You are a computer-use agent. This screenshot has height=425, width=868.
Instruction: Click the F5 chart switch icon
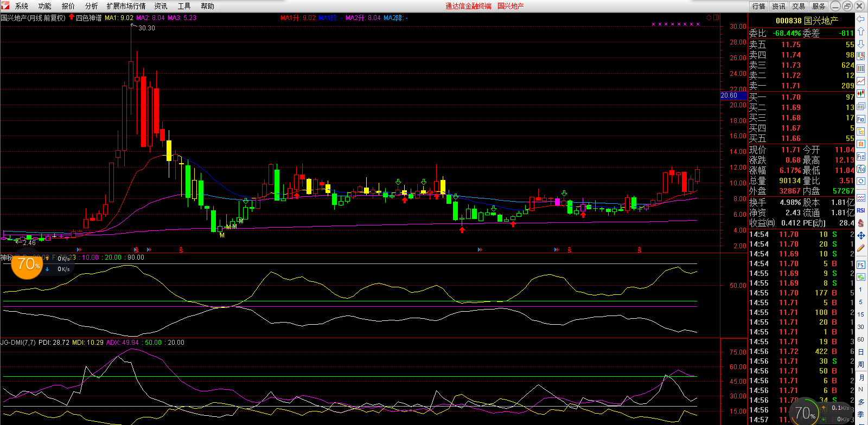click(861, 265)
